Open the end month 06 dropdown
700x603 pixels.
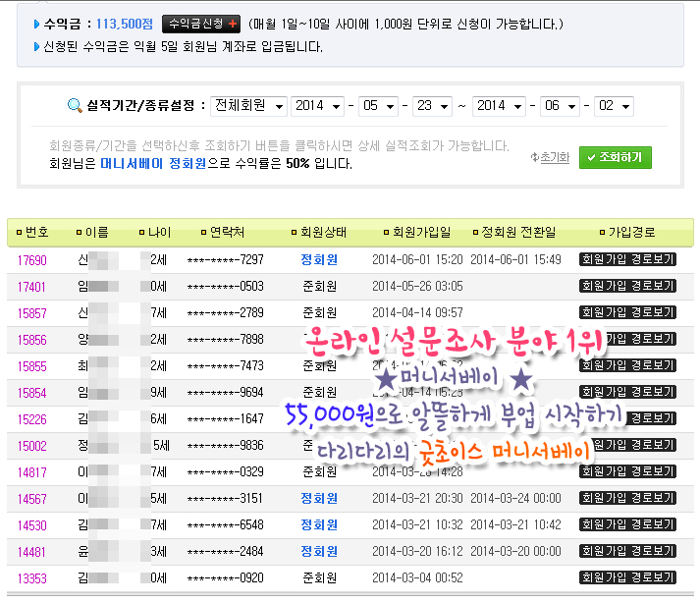[560, 106]
